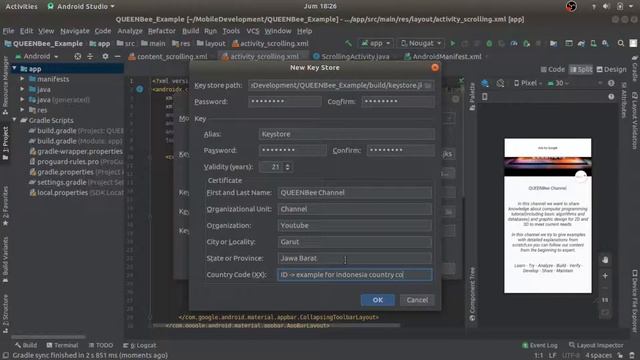The width and height of the screenshot is (640, 360).
Task: Hide the project panel minus icon
Action: [118, 56]
